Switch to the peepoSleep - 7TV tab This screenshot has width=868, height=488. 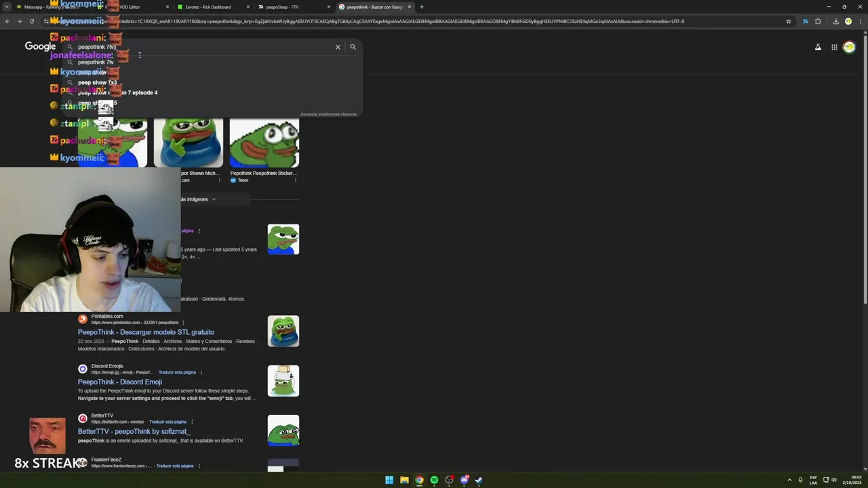[294, 7]
